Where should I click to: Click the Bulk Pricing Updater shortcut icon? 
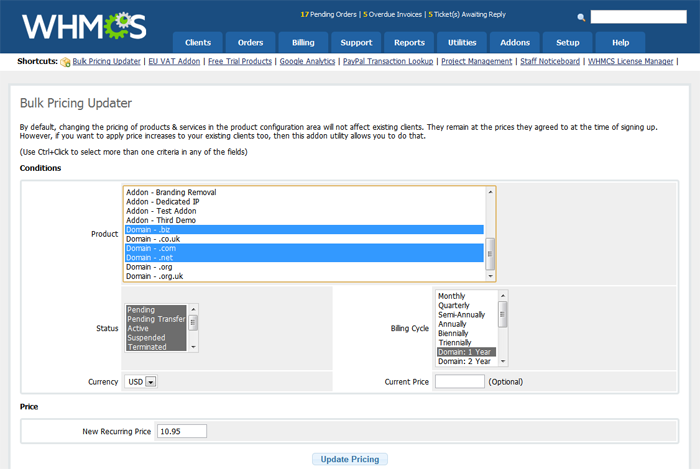point(65,62)
